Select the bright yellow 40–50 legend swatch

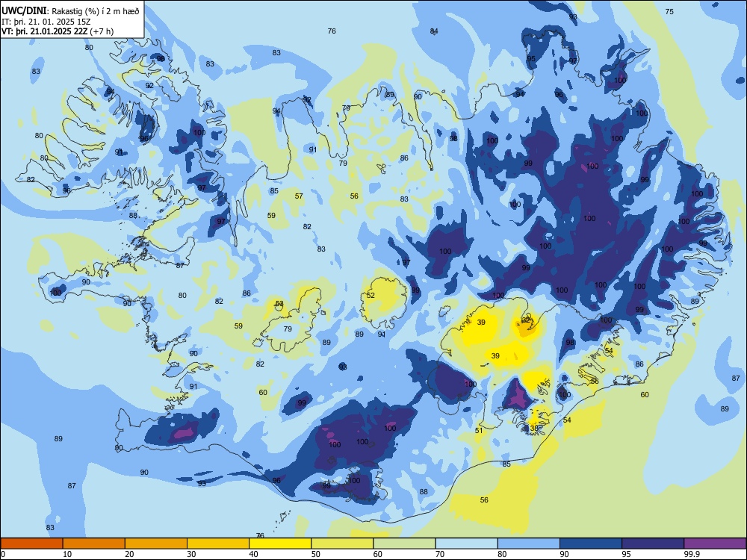[x=280, y=544]
